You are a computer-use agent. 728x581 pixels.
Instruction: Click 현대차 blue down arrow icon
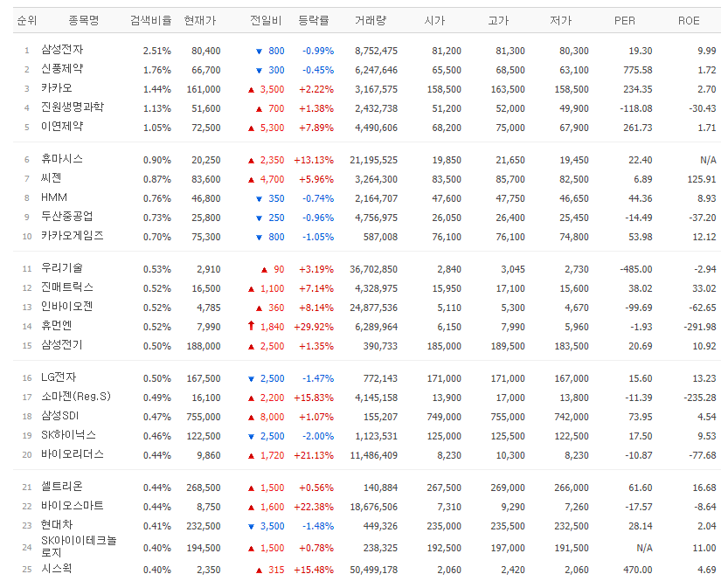pyautogui.click(x=251, y=527)
